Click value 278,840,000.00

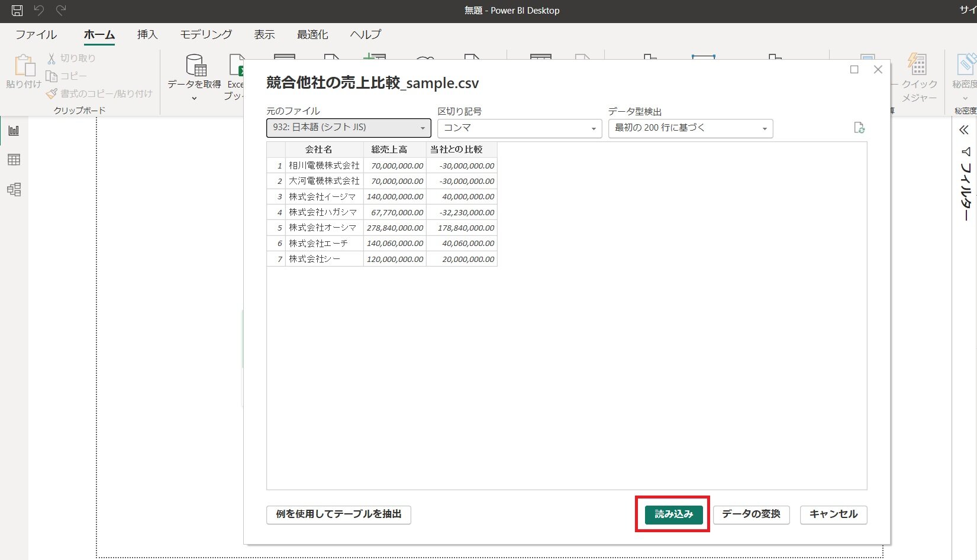tap(395, 228)
